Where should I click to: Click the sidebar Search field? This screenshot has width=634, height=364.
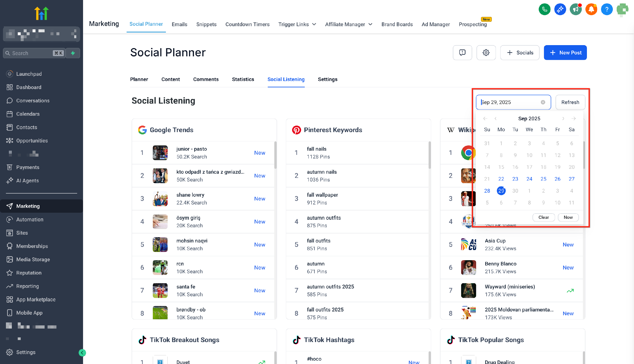click(31, 53)
